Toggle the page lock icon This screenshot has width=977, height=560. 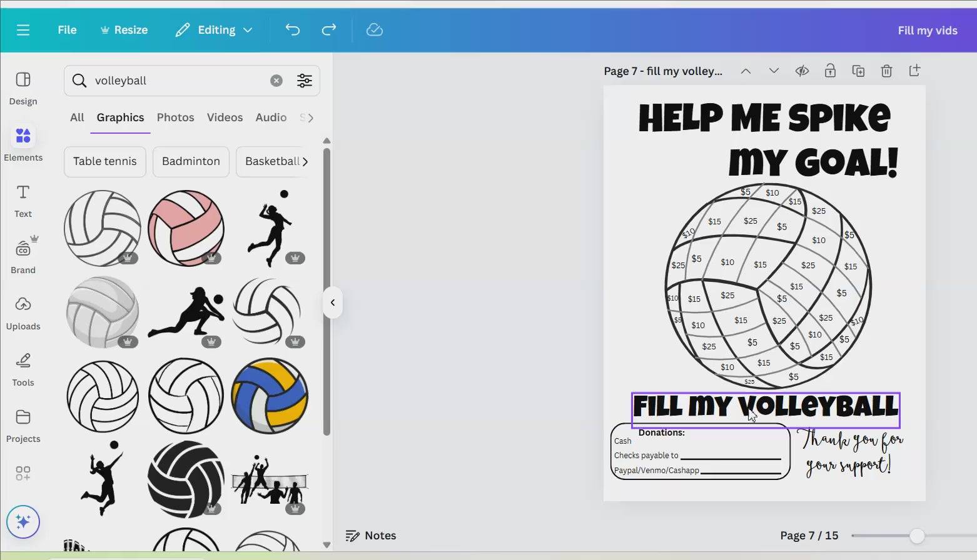(x=830, y=71)
